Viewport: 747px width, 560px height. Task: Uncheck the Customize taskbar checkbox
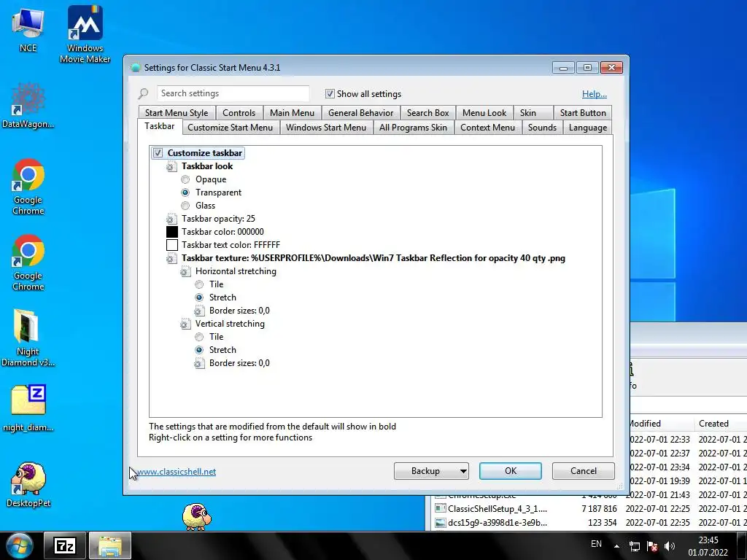(158, 153)
